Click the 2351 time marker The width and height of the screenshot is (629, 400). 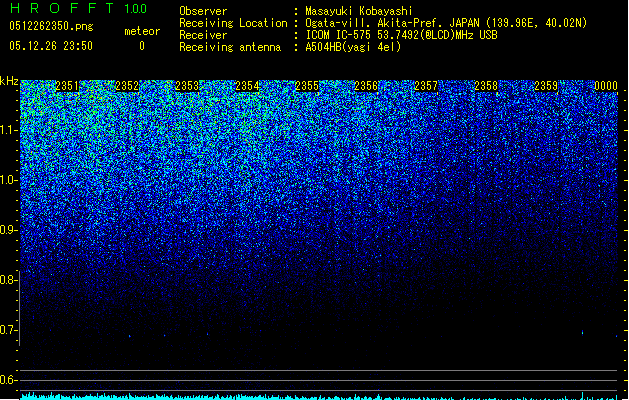67,86
